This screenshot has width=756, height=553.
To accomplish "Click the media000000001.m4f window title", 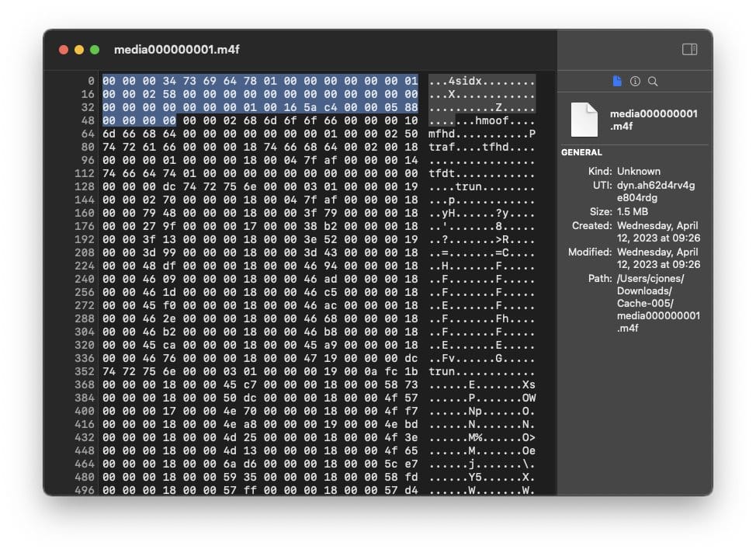I will tap(176, 50).
